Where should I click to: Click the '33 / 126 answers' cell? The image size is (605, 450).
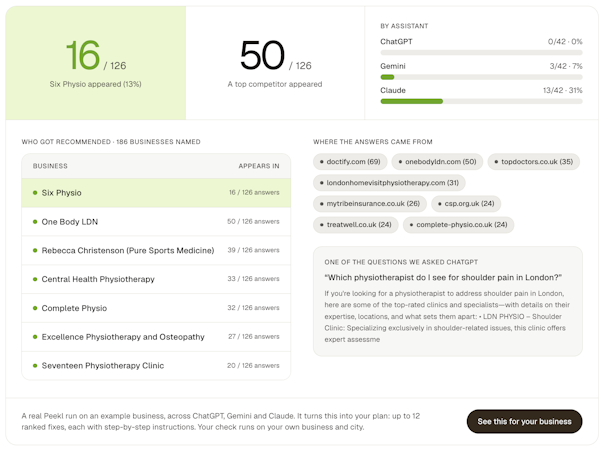(x=253, y=279)
